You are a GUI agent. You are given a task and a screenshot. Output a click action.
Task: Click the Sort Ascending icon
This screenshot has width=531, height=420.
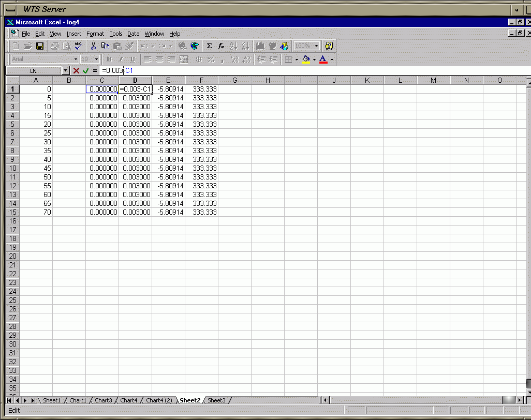tap(233, 46)
